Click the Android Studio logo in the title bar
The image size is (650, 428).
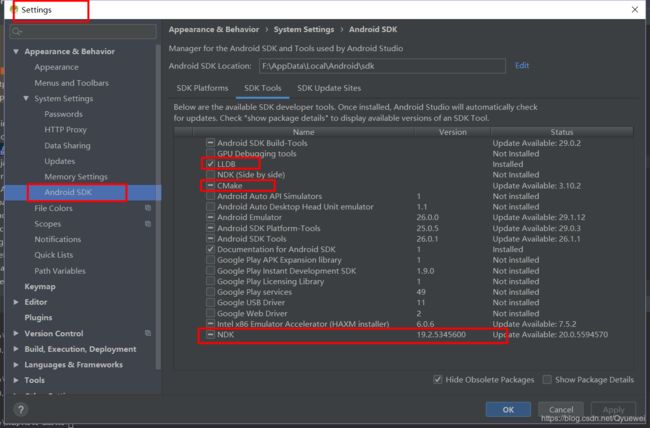click(x=14, y=9)
